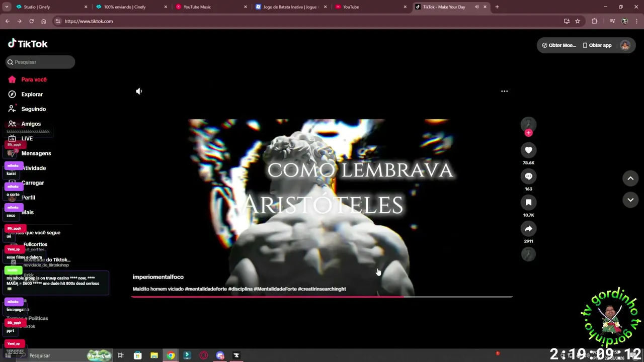This screenshot has height=362, width=644.
Task: Save the video with the bookmark icon
Action: pyautogui.click(x=528, y=203)
